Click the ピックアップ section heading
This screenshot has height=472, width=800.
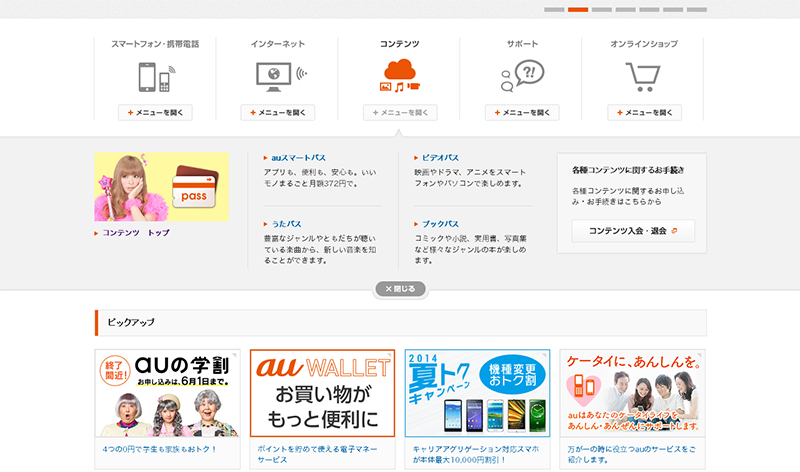click(x=131, y=322)
